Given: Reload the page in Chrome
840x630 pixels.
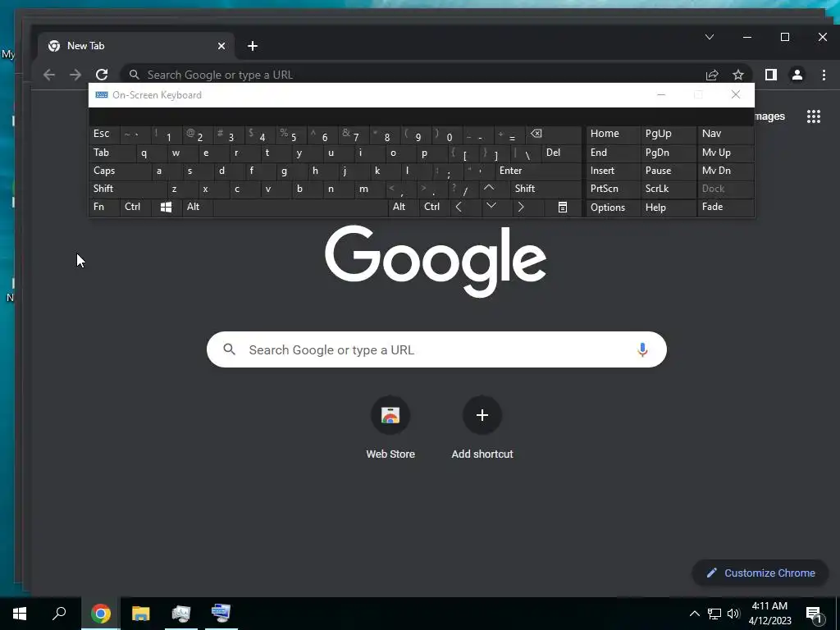Looking at the screenshot, I should (x=102, y=75).
